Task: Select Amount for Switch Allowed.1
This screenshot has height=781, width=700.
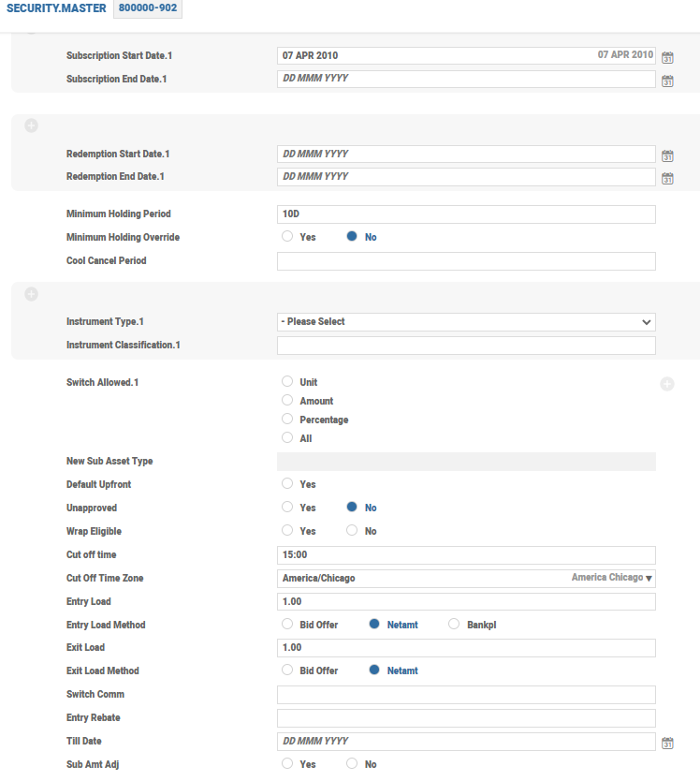Action: (x=288, y=401)
